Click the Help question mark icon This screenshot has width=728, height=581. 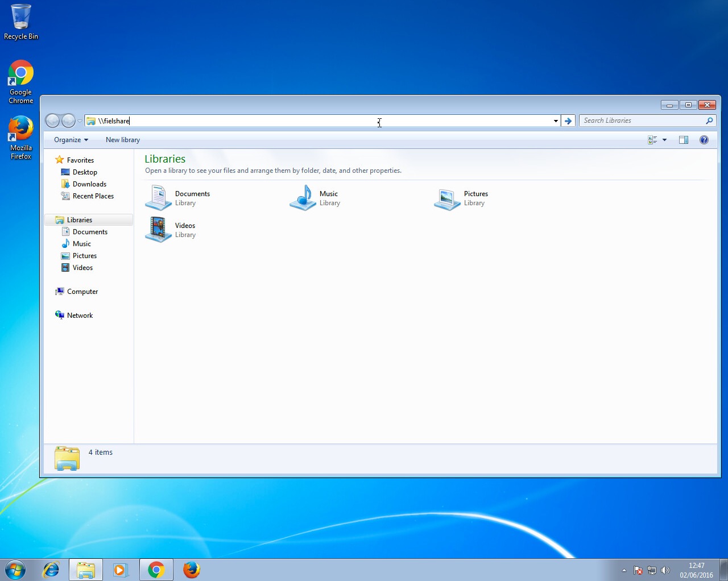point(704,140)
